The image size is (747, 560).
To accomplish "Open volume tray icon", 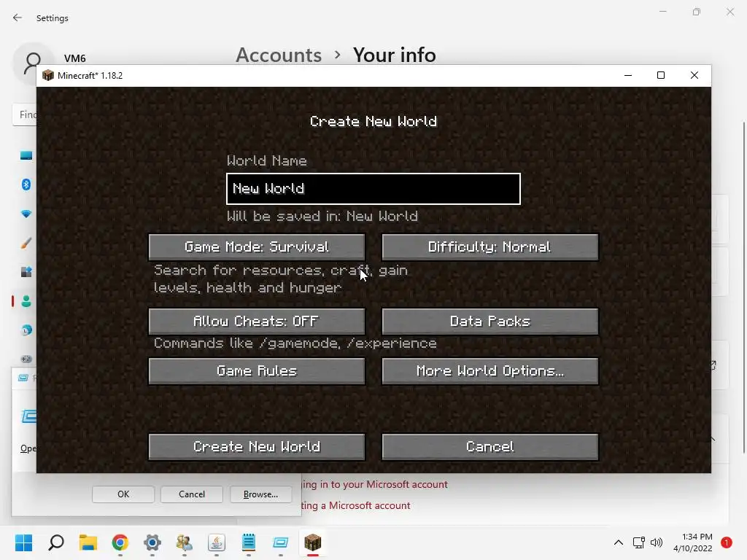I will (x=657, y=542).
